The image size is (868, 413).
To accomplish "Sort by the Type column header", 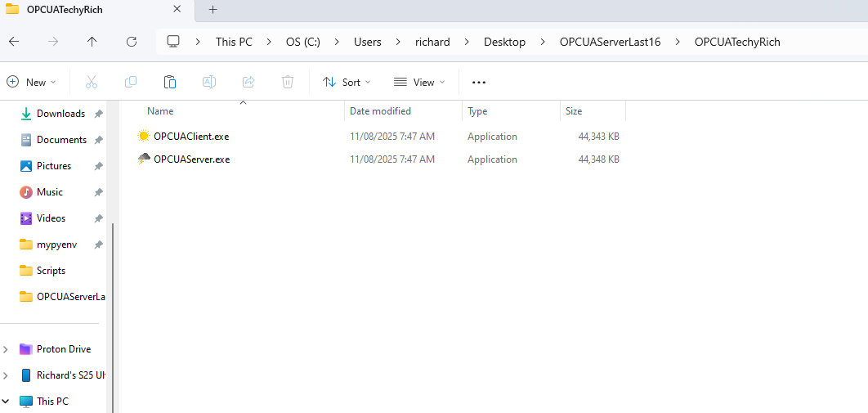I will tap(477, 111).
